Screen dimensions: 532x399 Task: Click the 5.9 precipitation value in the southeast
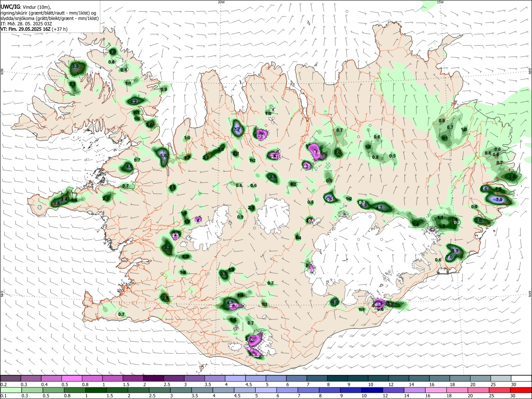[x=455, y=251]
